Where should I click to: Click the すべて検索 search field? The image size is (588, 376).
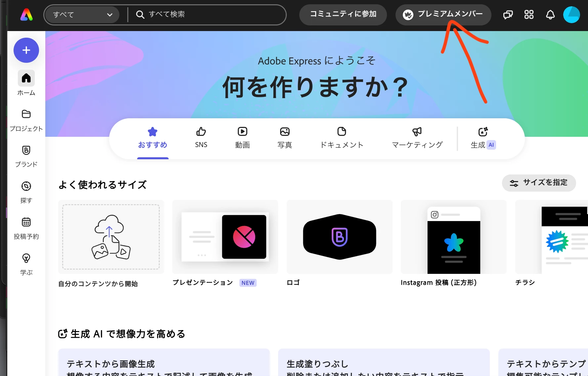(207, 15)
